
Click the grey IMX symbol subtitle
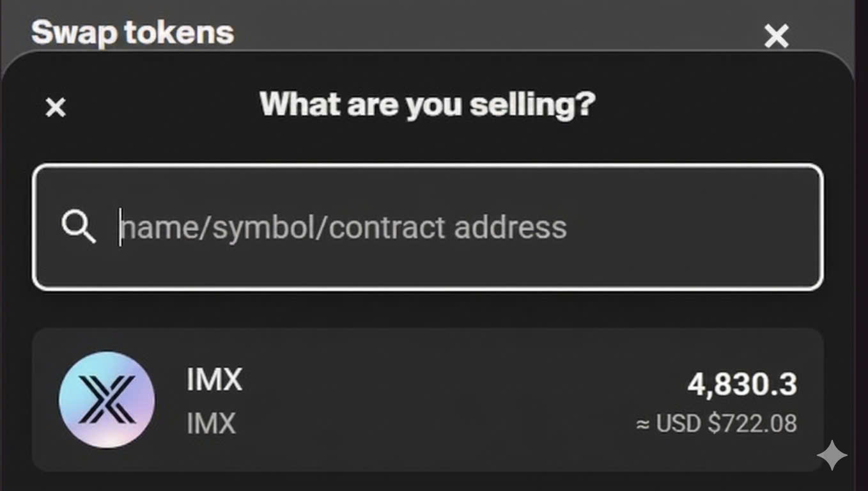pos(211,423)
